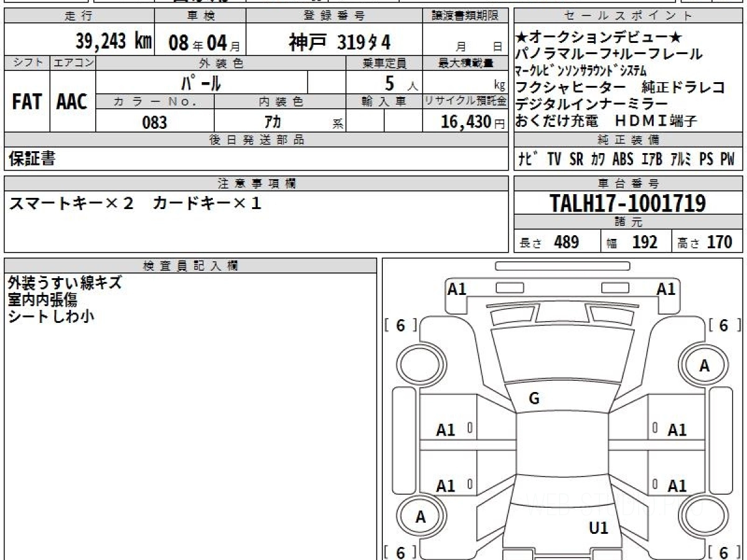This screenshot has height=560, width=747.
Task: Click the U1 mark on the car diagram
Action: click(x=598, y=528)
